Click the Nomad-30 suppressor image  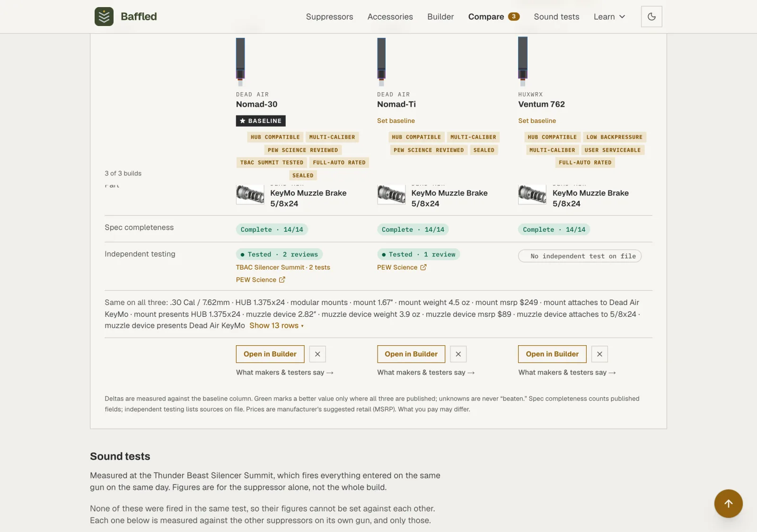pyautogui.click(x=240, y=61)
